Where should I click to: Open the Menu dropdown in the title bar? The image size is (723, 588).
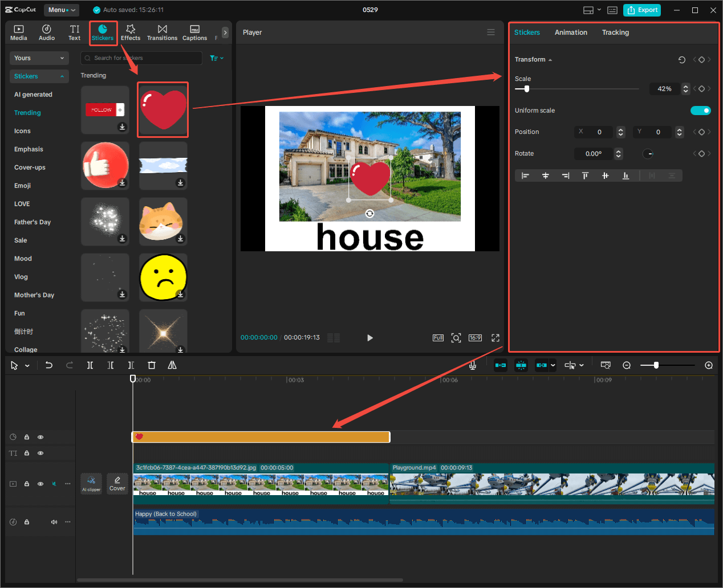(x=61, y=10)
